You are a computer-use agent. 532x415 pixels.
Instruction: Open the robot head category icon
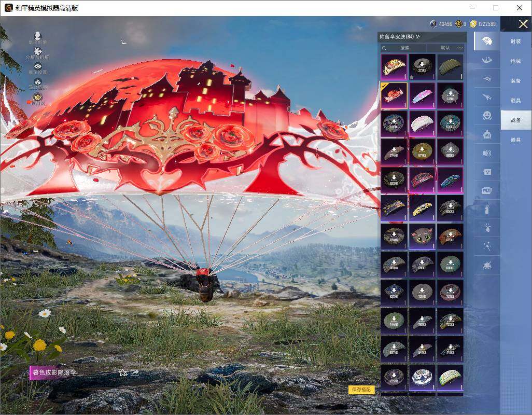point(487,135)
